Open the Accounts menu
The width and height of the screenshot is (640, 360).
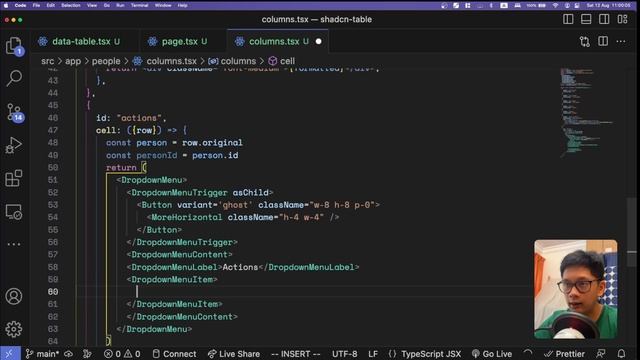[14, 296]
